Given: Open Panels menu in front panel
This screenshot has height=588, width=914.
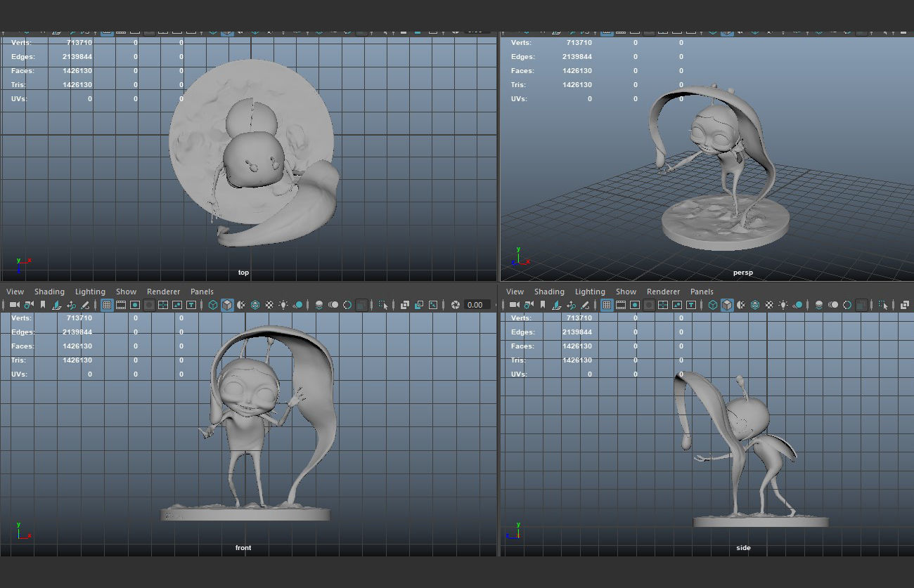Looking at the screenshot, I should coord(202,292).
